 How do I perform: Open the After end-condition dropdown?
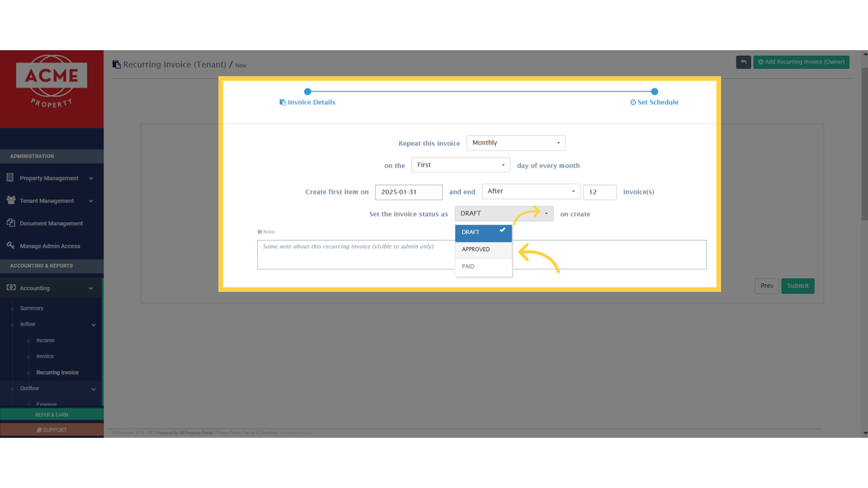(530, 191)
